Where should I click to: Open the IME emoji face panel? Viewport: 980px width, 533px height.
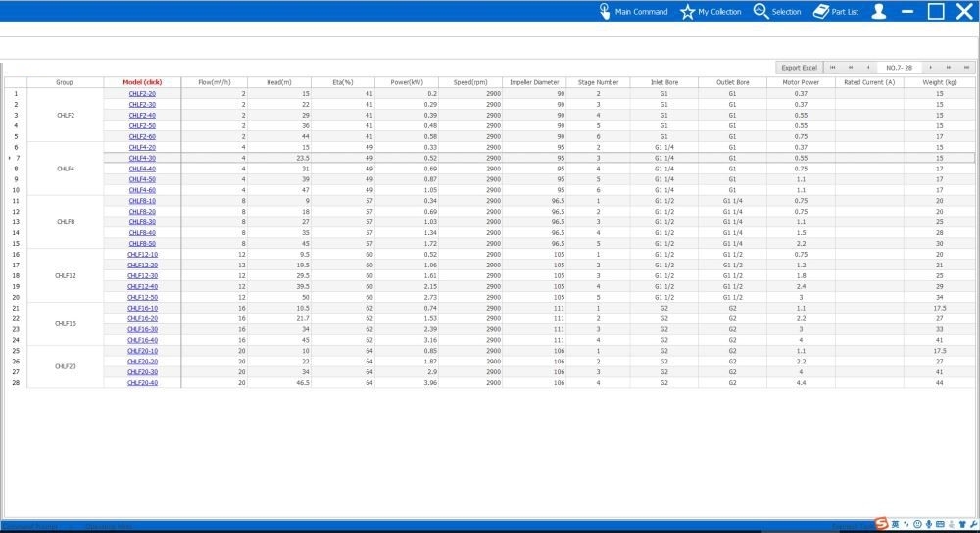point(917,525)
